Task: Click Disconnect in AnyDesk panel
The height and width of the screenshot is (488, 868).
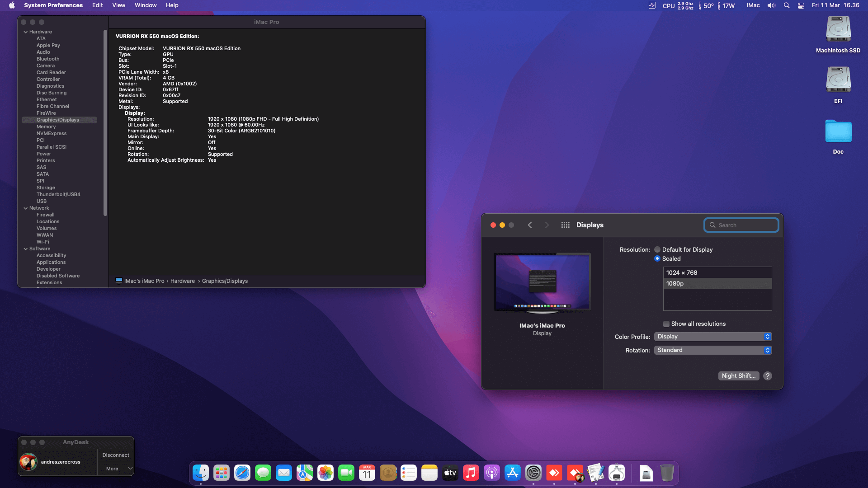Action: [x=116, y=455]
